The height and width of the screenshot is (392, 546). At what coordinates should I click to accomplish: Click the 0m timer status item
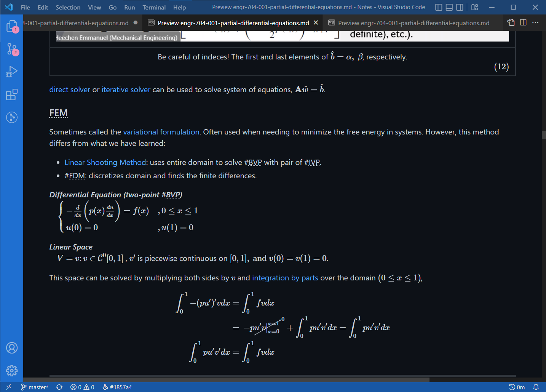point(517,387)
